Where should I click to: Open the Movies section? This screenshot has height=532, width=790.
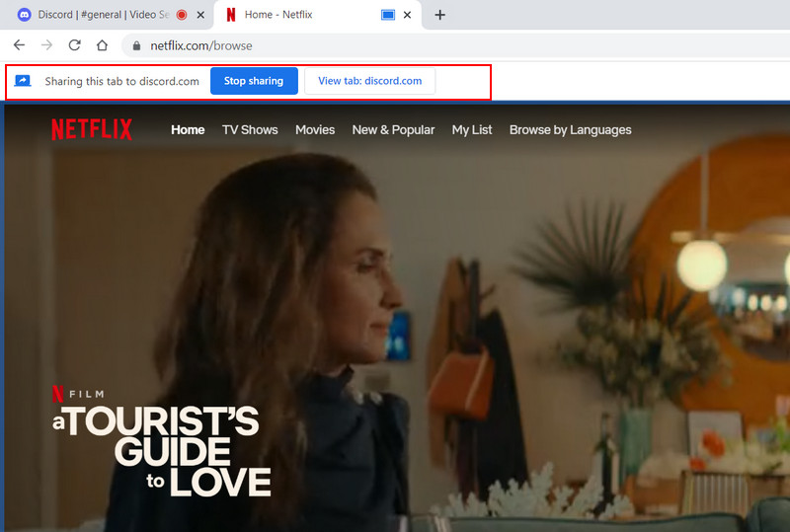click(315, 130)
